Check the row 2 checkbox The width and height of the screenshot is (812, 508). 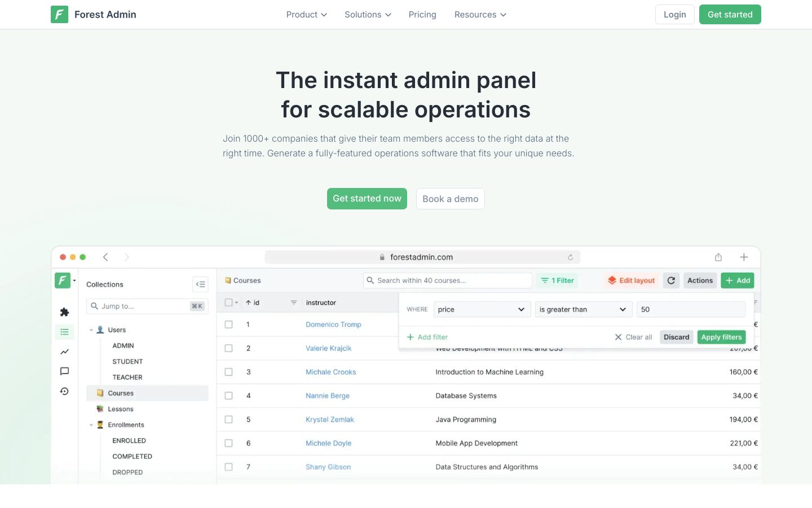[228, 348]
